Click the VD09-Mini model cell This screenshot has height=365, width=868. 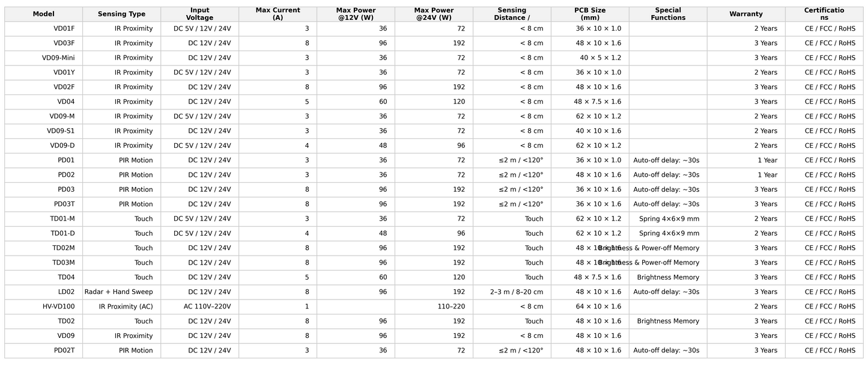click(58, 58)
